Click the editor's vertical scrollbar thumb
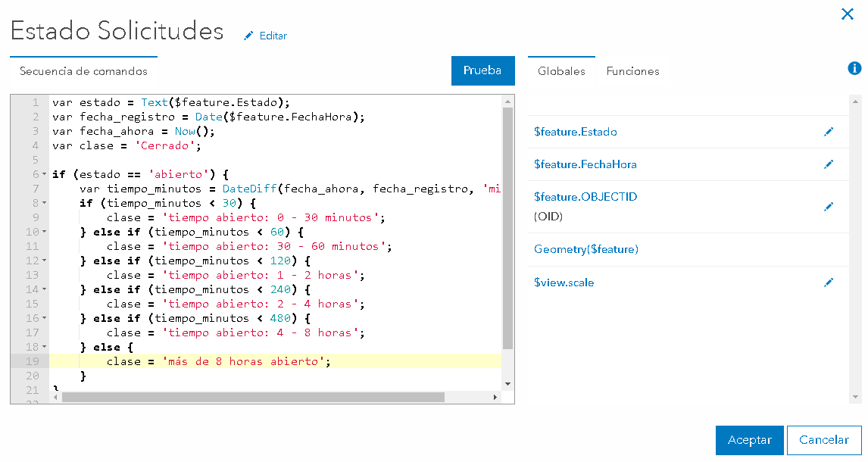This screenshot has width=868, height=462. 507,228
